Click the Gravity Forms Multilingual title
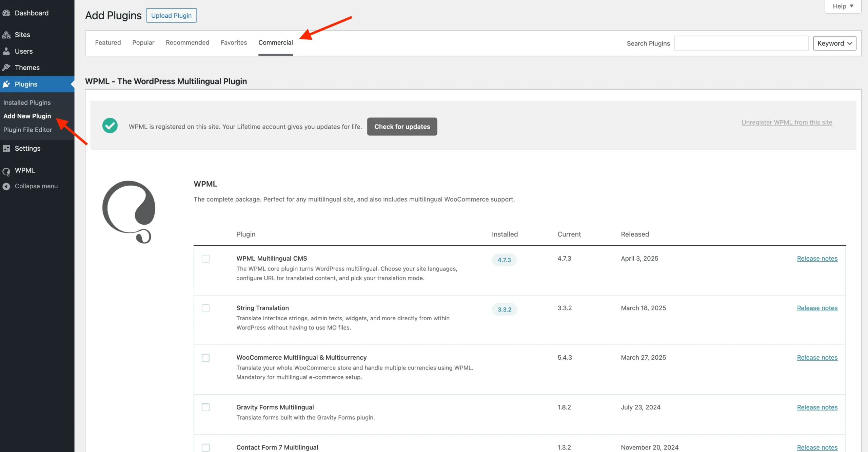Image resolution: width=868 pixels, height=452 pixels. point(275,407)
